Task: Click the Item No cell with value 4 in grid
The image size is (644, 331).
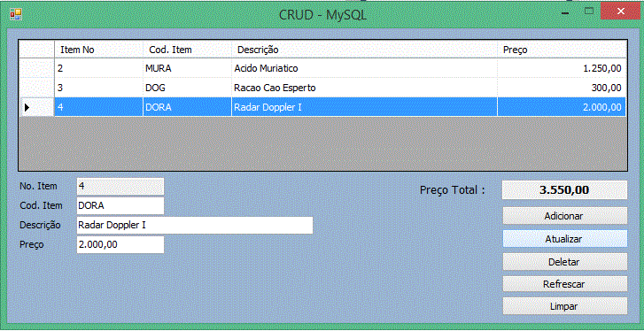Action: (98, 107)
